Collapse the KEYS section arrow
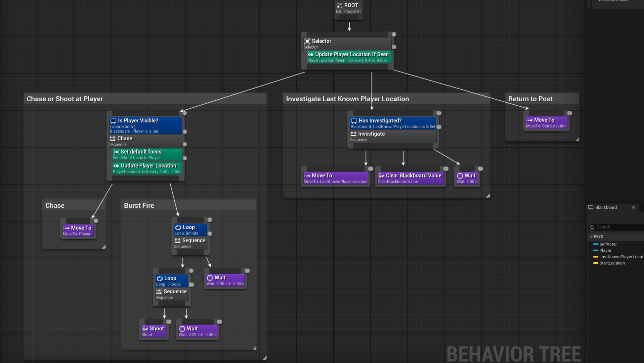The width and height of the screenshot is (644, 363). pos(591,236)
